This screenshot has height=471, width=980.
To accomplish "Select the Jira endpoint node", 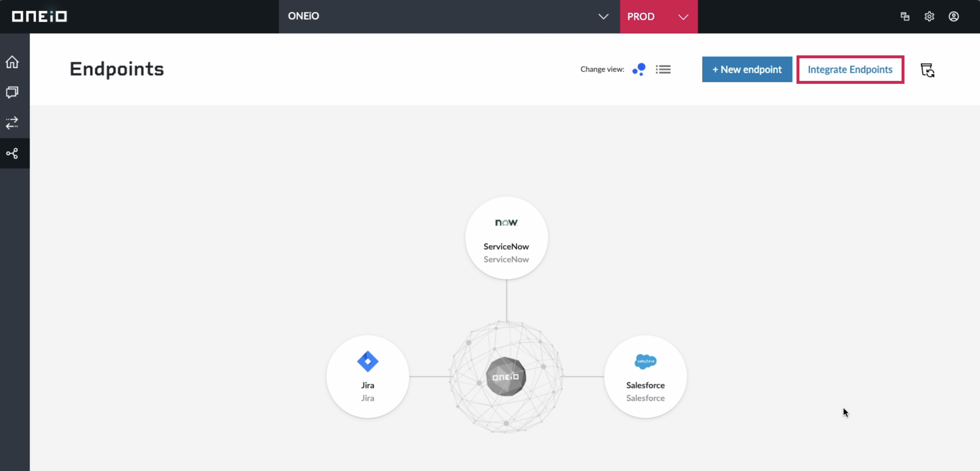I will 368,377.
